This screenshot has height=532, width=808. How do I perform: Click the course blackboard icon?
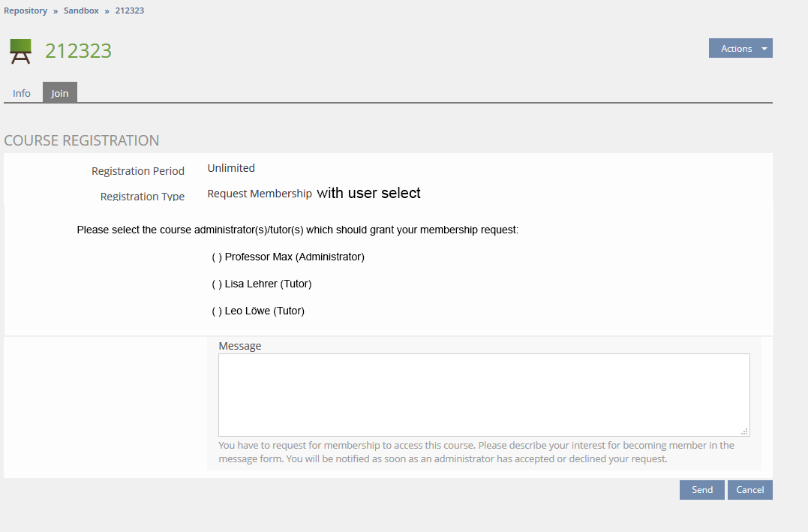pos(20,51)
